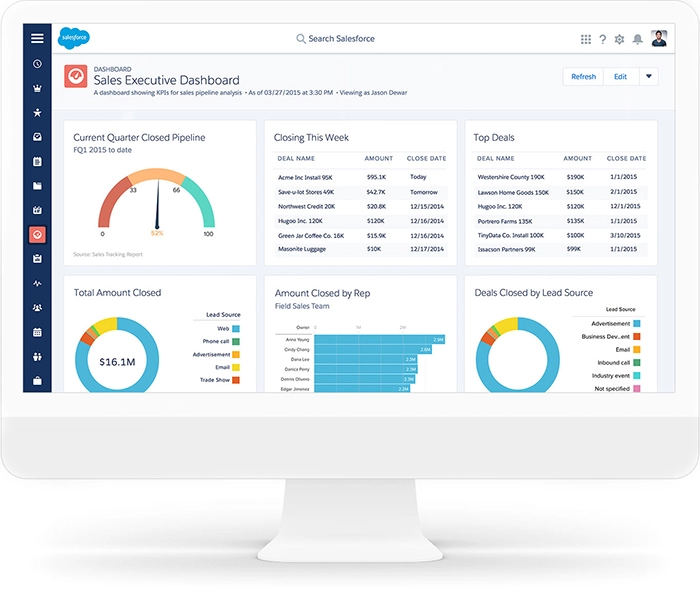
Task: Click the $16.1M donut chart center
Action: (117, 362)
